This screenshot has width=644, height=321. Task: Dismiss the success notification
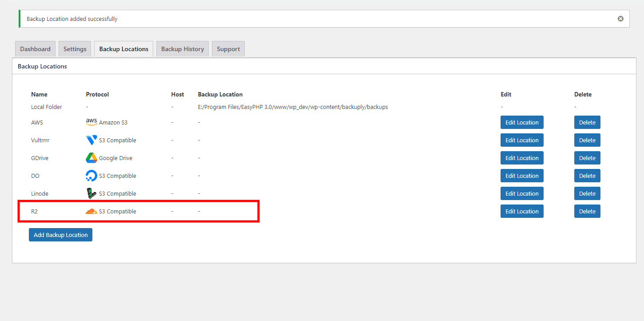pyautogui.click(x=620, y=18)
